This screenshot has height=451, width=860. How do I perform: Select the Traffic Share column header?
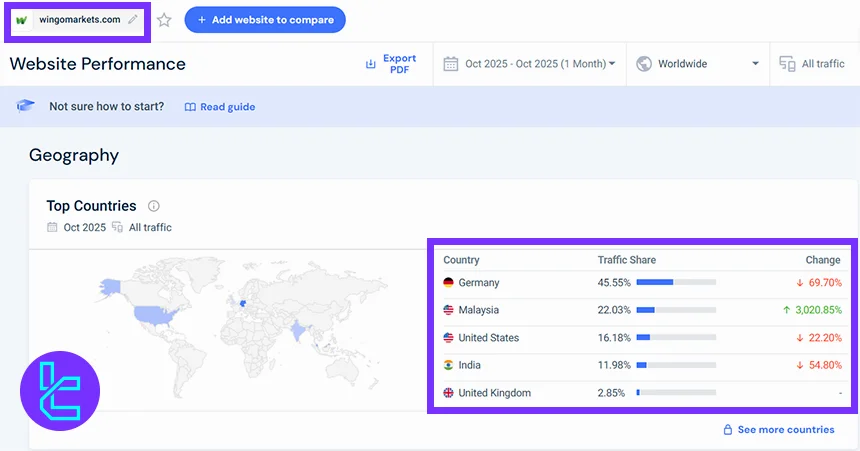626,260
